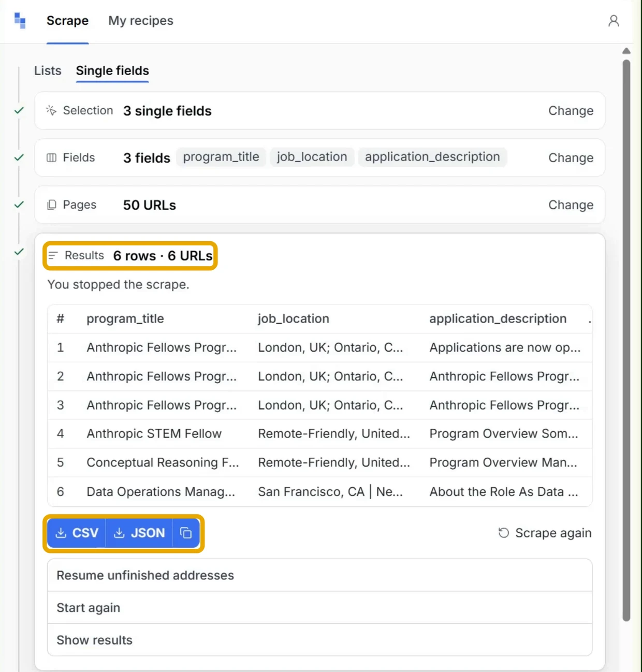Viewport: 642px width, 672px height.
Task: Click 'You stopped the scrape.' message
Action: [x=119, y=284]
